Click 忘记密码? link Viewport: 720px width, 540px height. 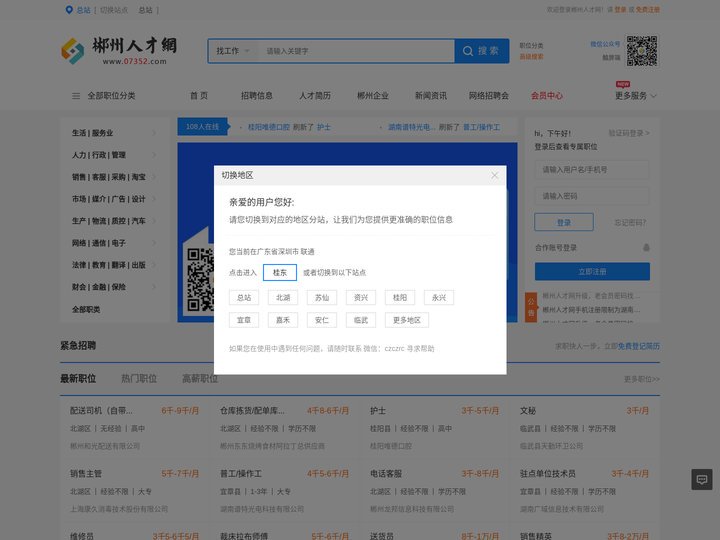(x=630, y=223)
